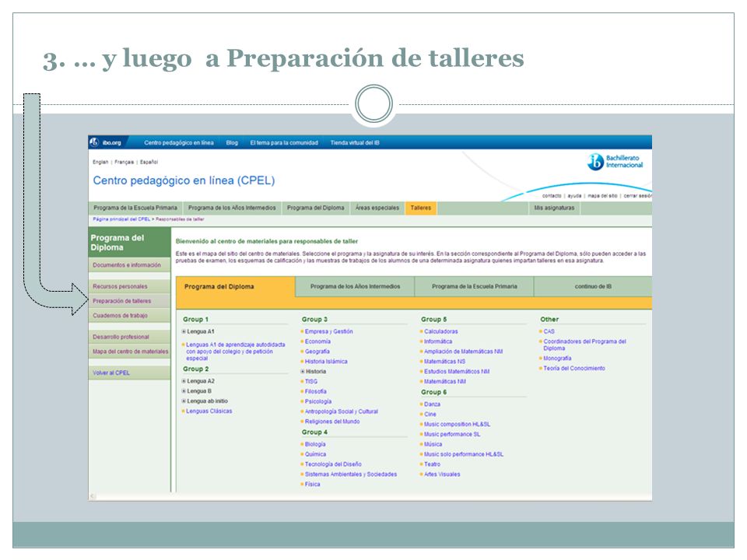Open the Psicología link
Image resolution: width=747 pixels, height=560 pixels.
click(318, 401)
